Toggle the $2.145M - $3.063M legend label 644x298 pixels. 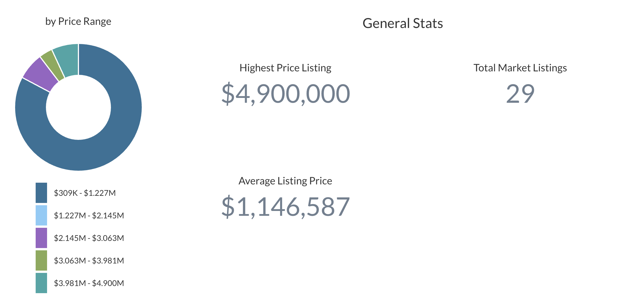point(89,238)
